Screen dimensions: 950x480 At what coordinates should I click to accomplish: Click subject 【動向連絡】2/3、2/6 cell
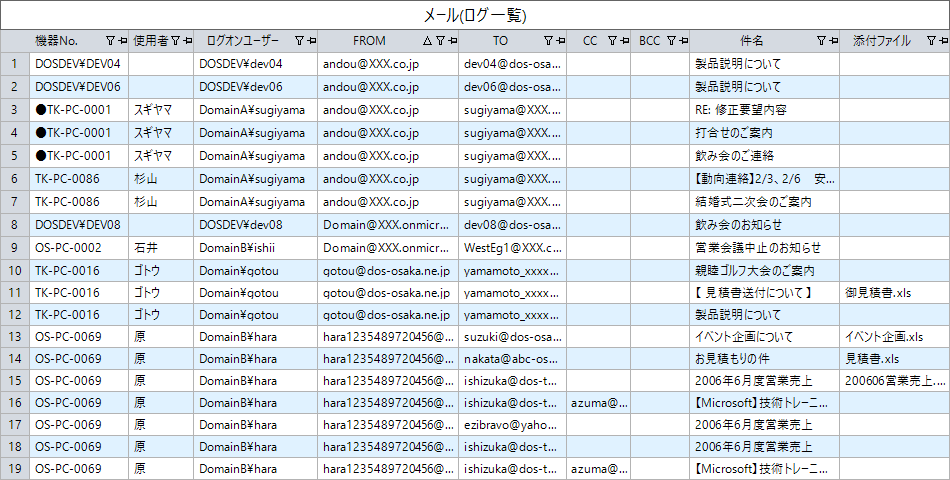765,179
